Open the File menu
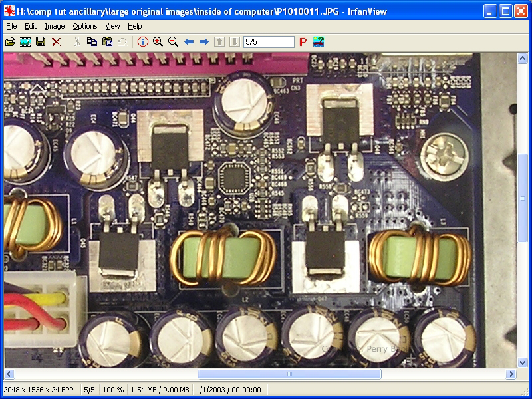The height and width of the screenshot is (399, 532). (x=11, y=26)
